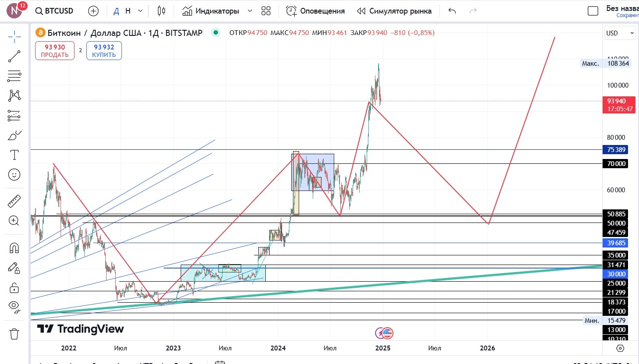Open the candlestick chart type selector
The image size is (639, 364).
click(161, 11)
